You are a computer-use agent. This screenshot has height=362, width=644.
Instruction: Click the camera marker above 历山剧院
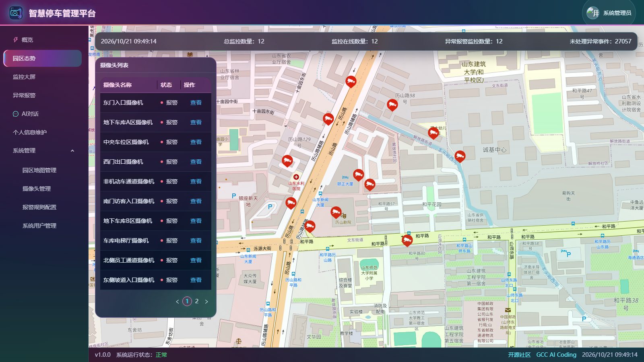[x=336, y=212]
